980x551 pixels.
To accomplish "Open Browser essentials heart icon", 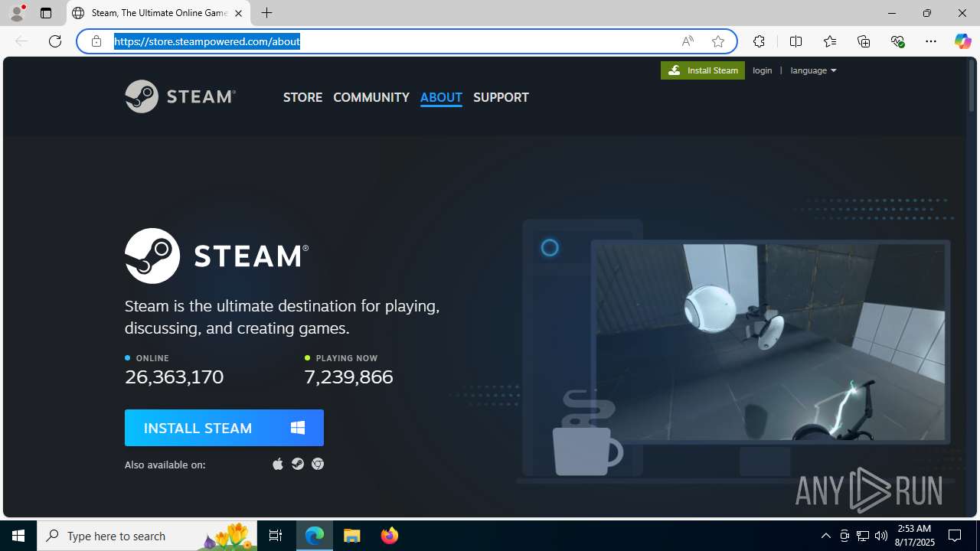I will [897, 41].
